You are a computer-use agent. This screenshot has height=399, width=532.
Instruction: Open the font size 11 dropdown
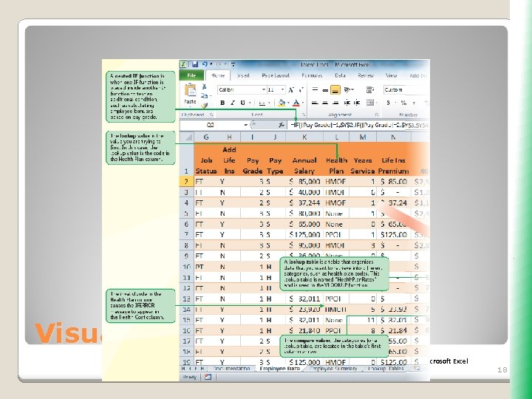(x=282, y=89)
